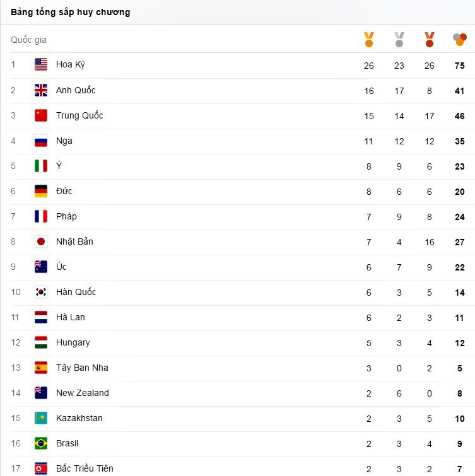
Task: Click the Japan flag icon
Action: [41, 241]
